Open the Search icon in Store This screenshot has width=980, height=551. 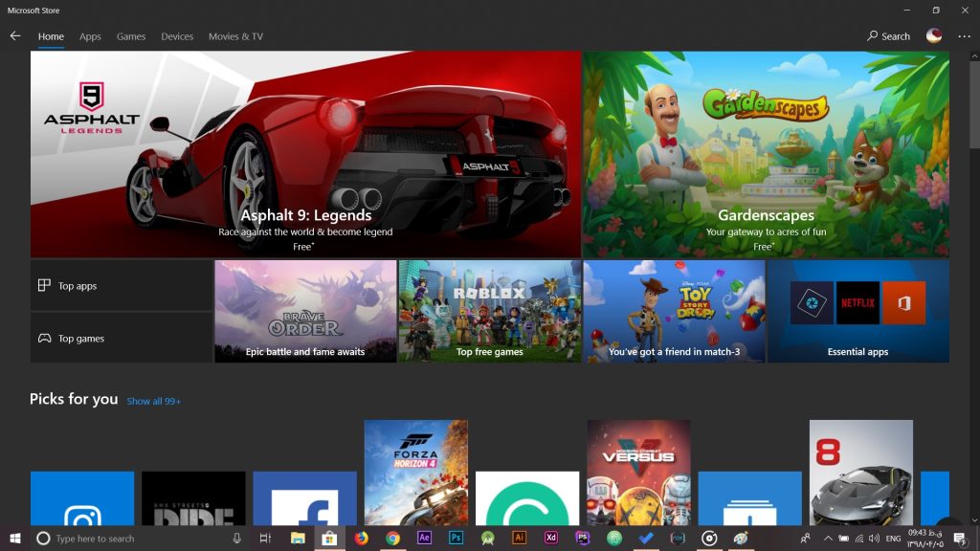[x=888, y=36]
